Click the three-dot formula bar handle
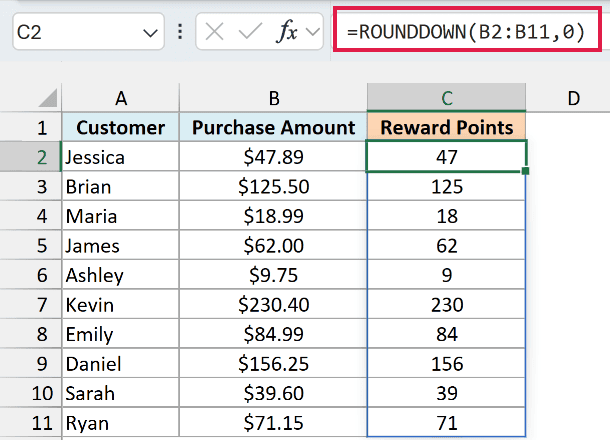This screenshot has width=610, height=440. 180,32
